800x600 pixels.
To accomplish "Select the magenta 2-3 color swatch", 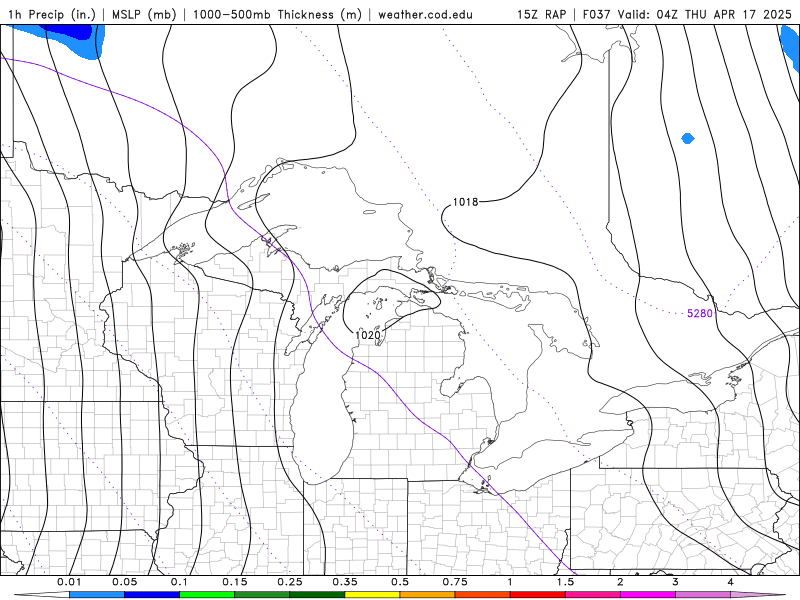I will (648, 595).
